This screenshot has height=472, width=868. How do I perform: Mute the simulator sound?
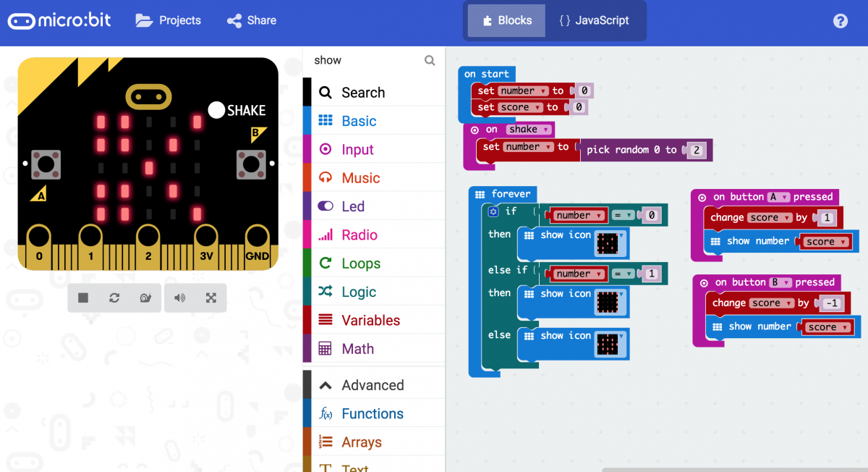(x=178, y=298)
